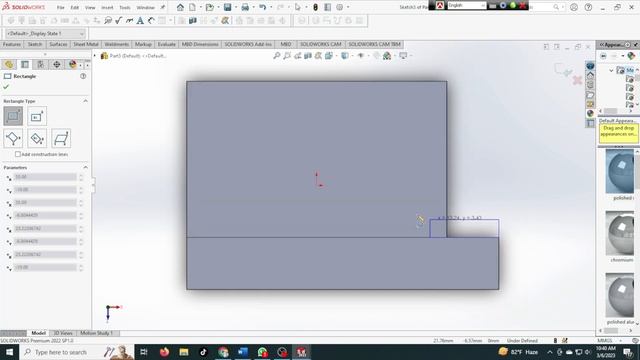Click the Open file icon

click(209, 7)
